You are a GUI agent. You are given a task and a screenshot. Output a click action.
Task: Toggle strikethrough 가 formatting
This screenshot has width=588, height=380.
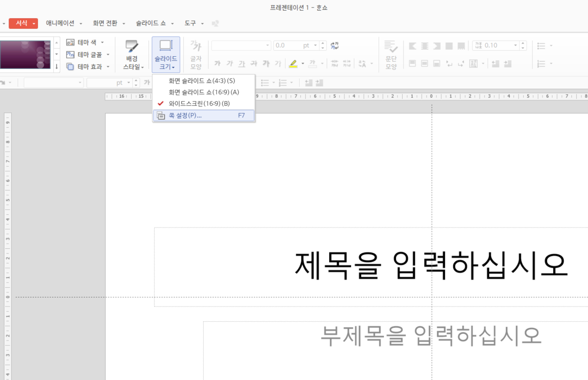(254, 64)
